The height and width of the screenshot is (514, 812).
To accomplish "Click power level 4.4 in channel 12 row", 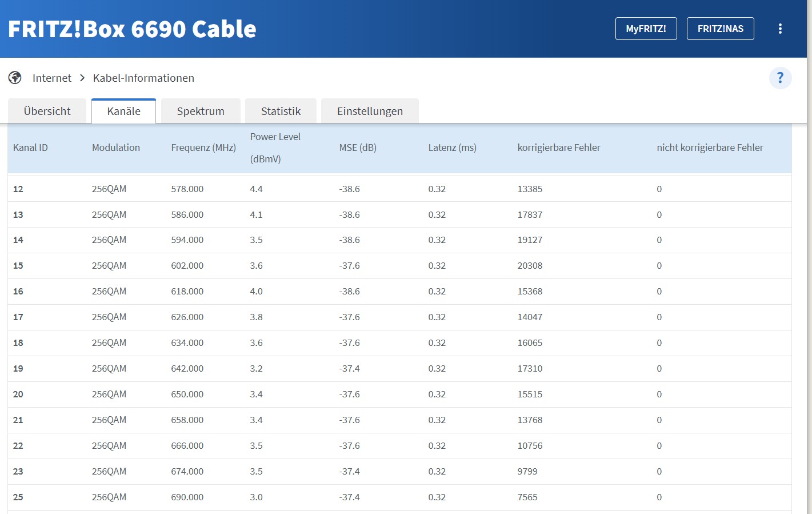I will point(256,189).
